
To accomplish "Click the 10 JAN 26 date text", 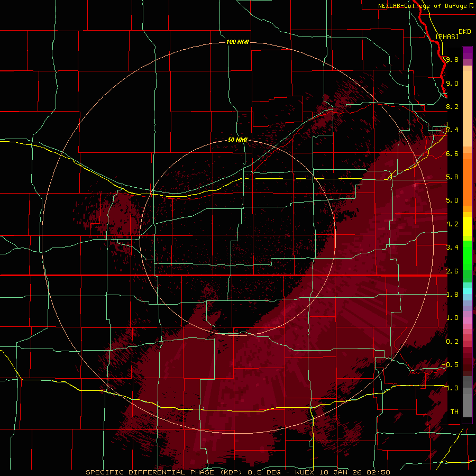I will (341, 472).
